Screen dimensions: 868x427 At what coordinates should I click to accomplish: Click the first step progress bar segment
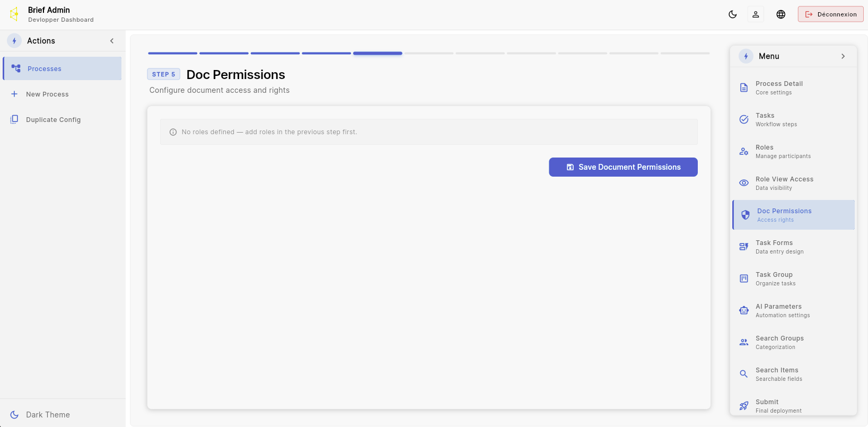(x=173, y=53)
